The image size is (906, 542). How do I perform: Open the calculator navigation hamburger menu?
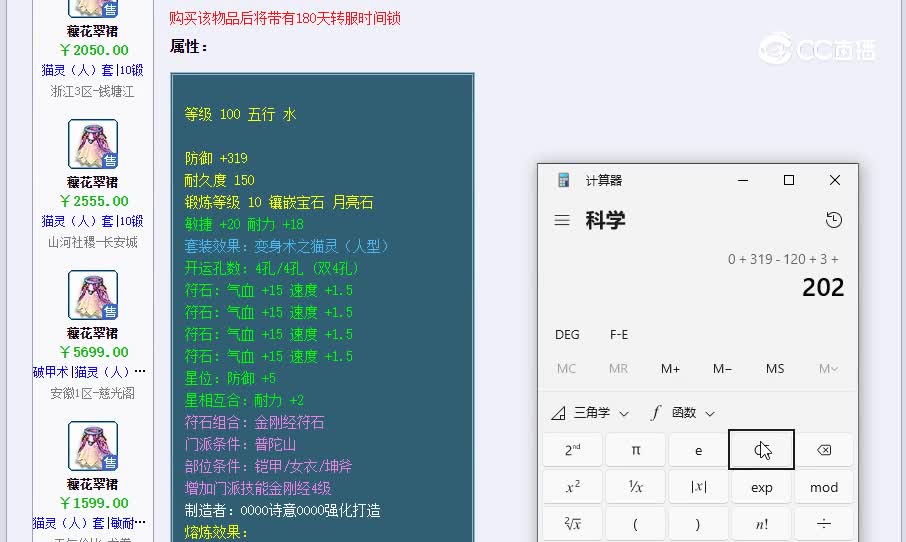click(562, 220)
